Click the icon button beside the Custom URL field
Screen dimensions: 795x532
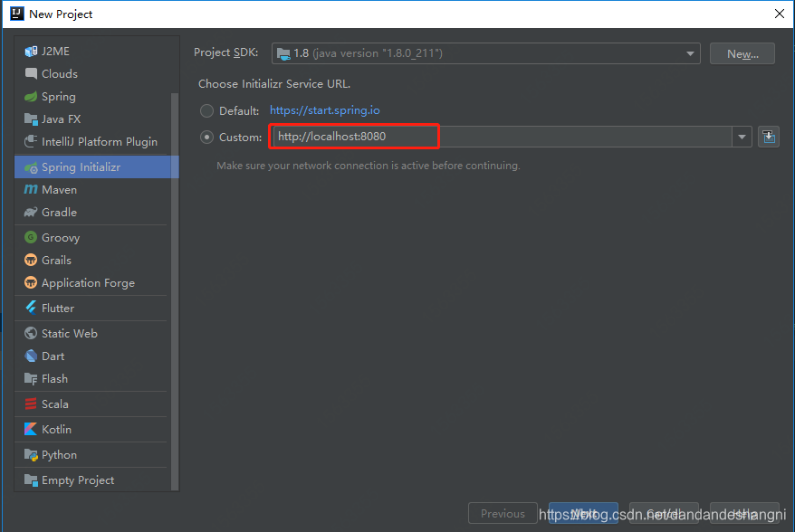769,137
